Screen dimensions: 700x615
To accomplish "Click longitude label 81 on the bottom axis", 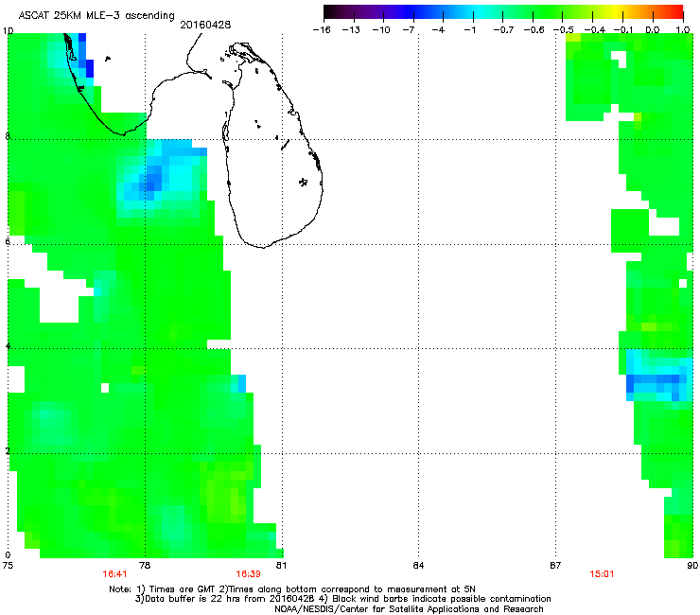I will (x=281, y=566).
